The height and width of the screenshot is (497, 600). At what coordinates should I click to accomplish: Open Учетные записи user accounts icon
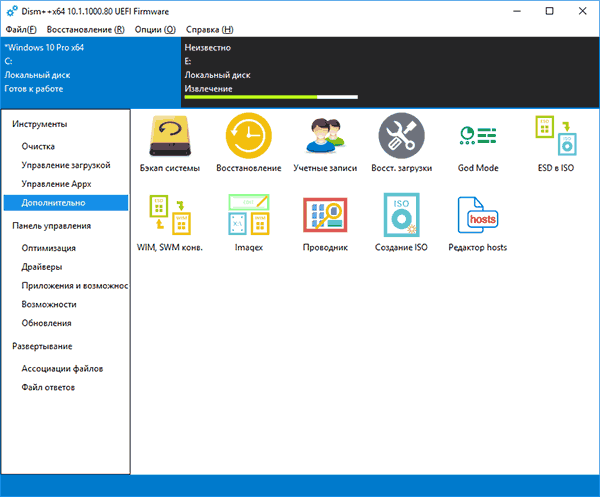[x=325, y=143]
